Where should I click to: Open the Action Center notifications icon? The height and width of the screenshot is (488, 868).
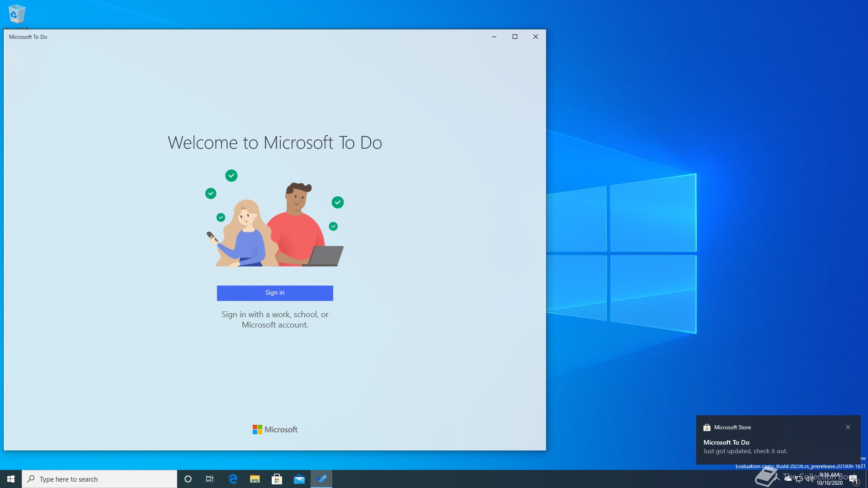[x=854, y=479]
